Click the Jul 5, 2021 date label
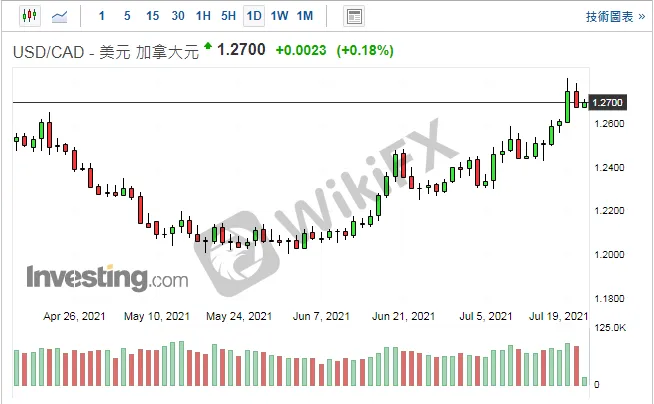Screen dimensions: 654x404 486,316
